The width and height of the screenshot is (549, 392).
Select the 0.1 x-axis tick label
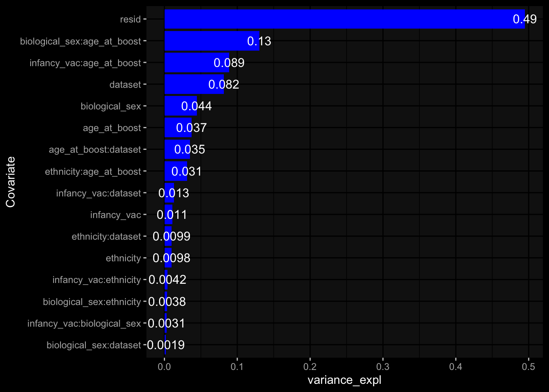pos(237,367)
